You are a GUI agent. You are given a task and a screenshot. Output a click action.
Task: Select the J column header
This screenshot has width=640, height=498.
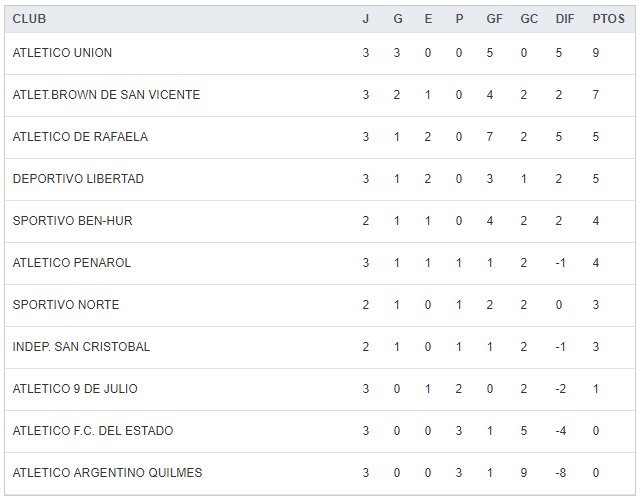pos(366,19)
